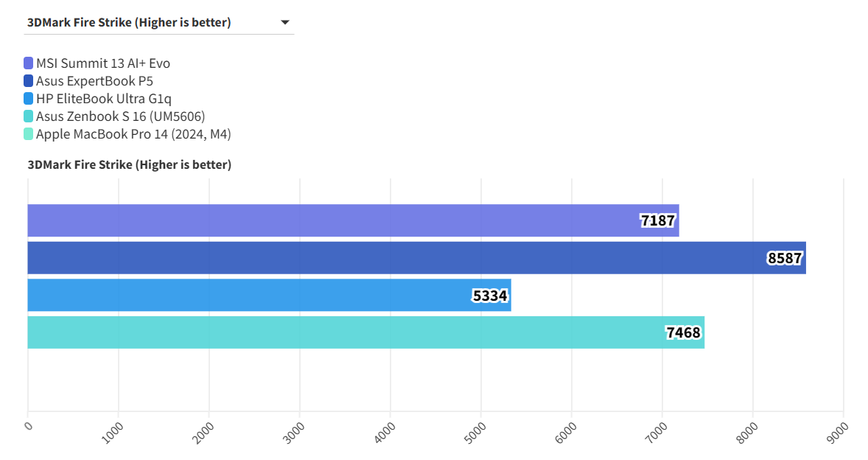Toggle Apple MacBook Pro 14 legend label
Image resolution: width=868 pixels, height=460 pixels.
(x=134, y=134)
